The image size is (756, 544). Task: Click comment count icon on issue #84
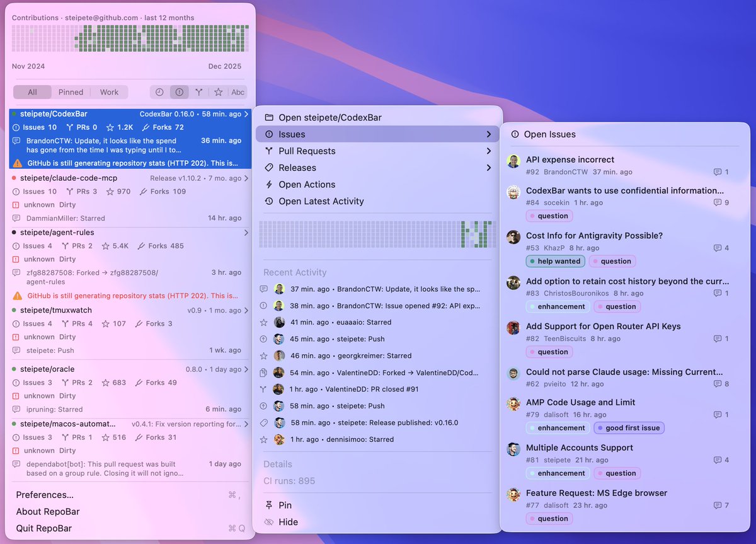click(717, 203)
